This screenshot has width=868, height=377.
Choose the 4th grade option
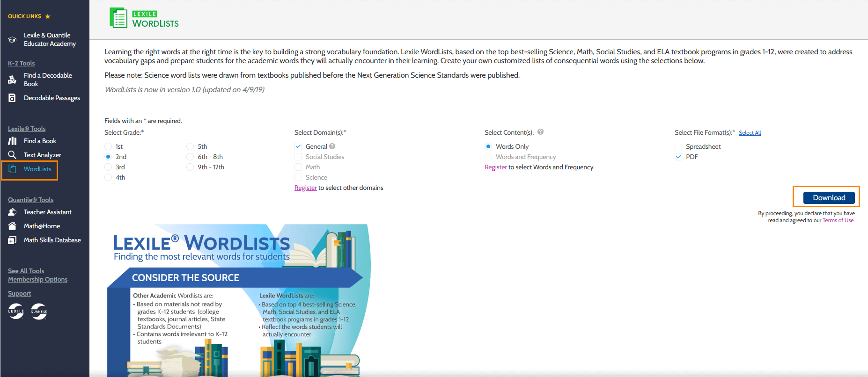coord(108,177)
